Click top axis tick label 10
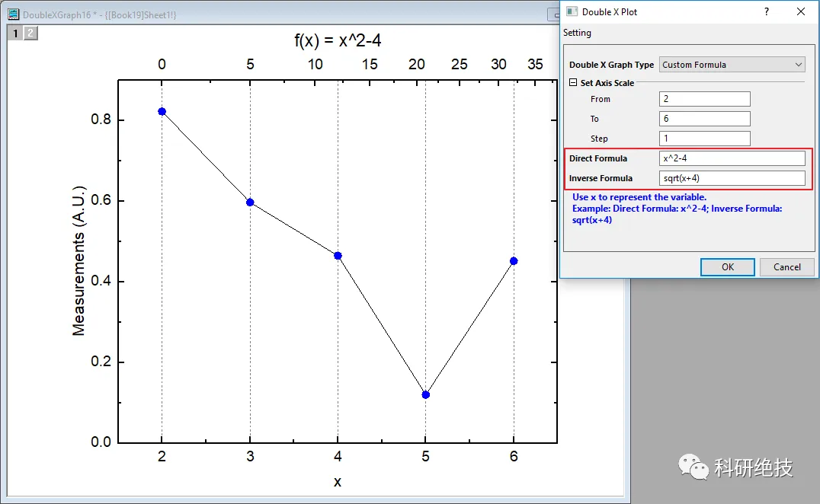 click(315, 64)
